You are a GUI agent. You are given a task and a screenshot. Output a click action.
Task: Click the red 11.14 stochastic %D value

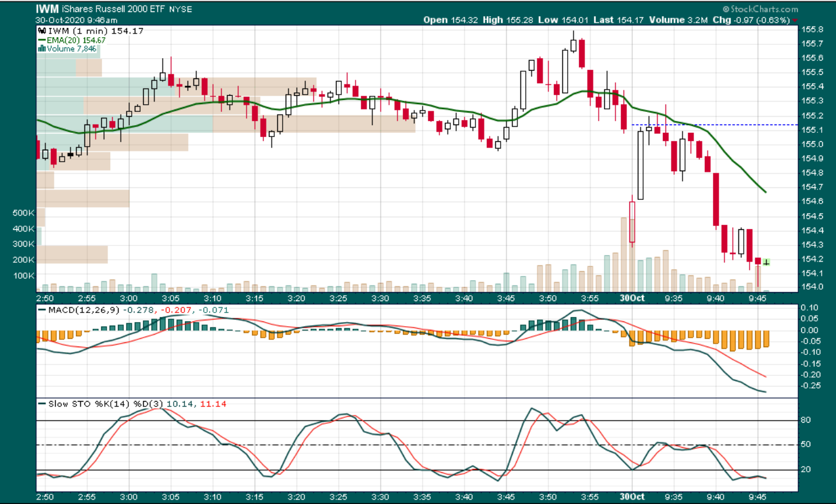coord(214,404)
